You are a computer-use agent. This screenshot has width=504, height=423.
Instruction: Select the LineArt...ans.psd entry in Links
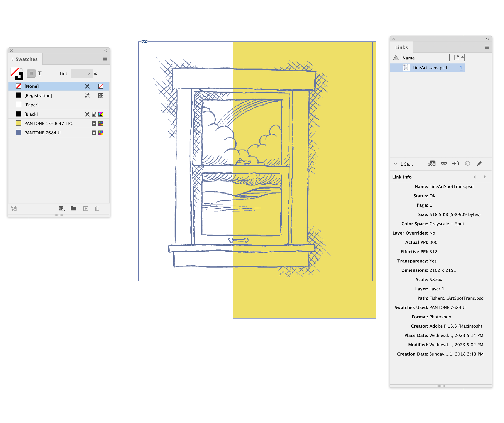click(430, 68)
